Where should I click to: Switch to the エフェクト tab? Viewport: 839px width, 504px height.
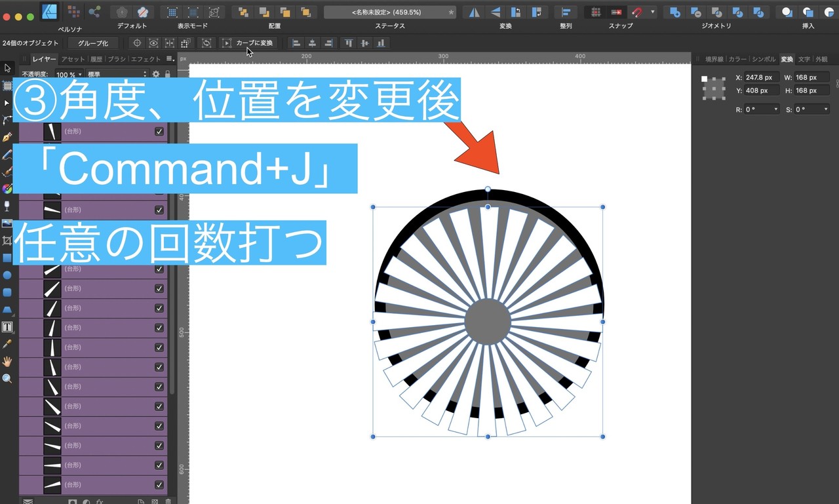pyautogui.click(x=146, y=59)
